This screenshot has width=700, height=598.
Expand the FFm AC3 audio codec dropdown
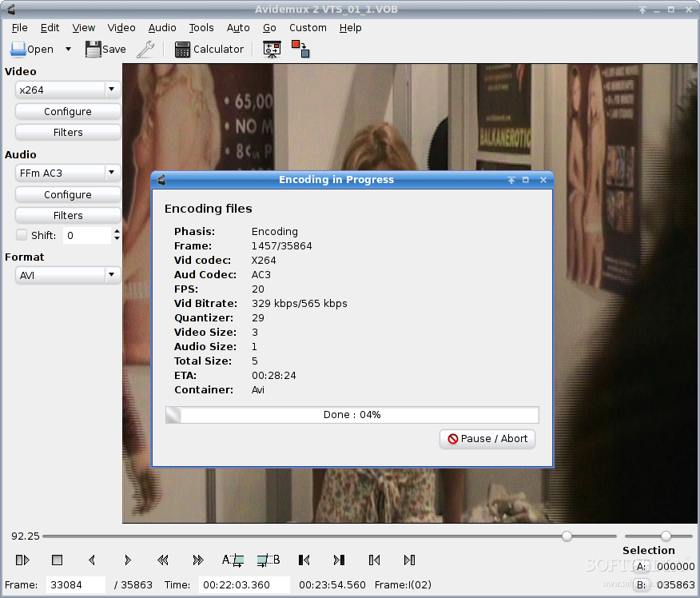68,173
